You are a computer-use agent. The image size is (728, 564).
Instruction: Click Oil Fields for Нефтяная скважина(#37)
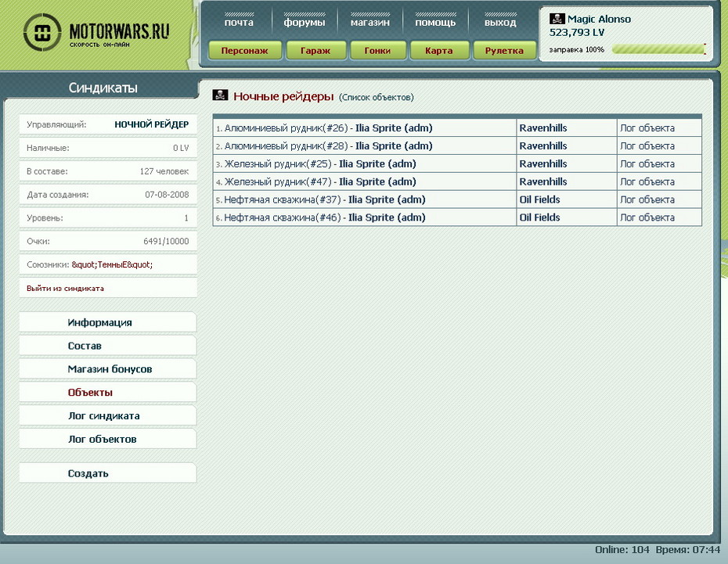point(539,199)
